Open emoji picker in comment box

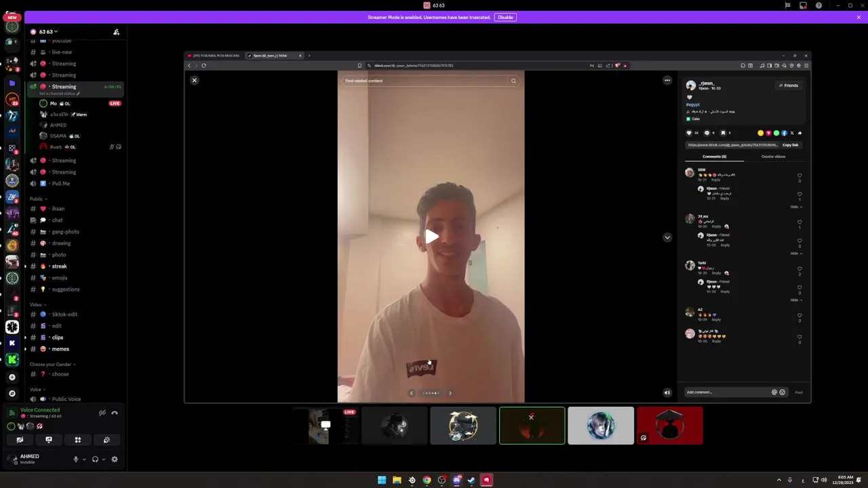(x=782, y=392)
